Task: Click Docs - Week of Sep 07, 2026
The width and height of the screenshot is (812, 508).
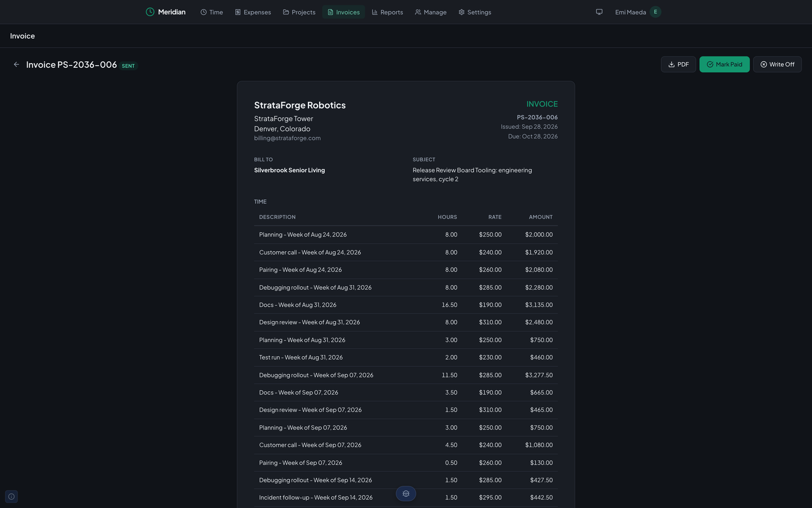Action: pyautogui.click(x=406, y=392)
